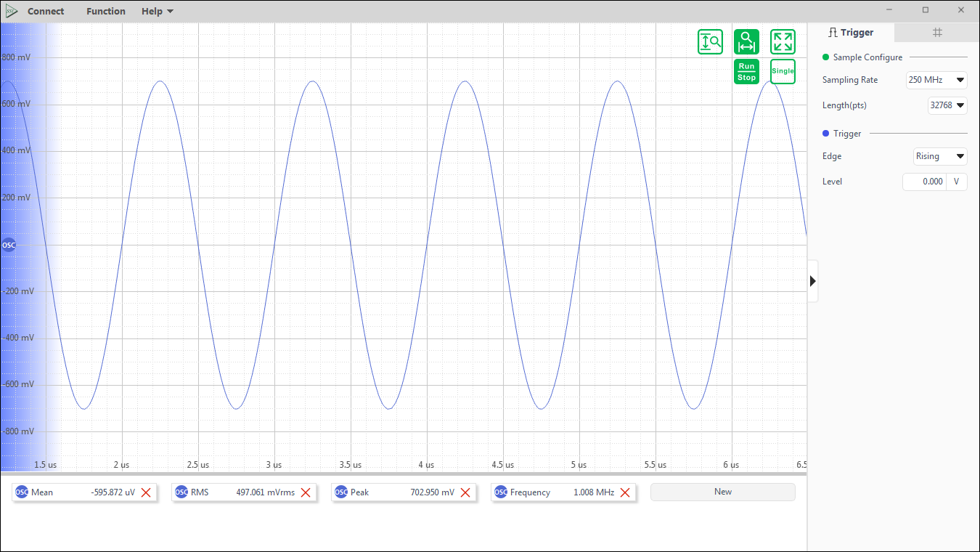Click the Connect menu item

pyautogui.click(x=46, y=11)
